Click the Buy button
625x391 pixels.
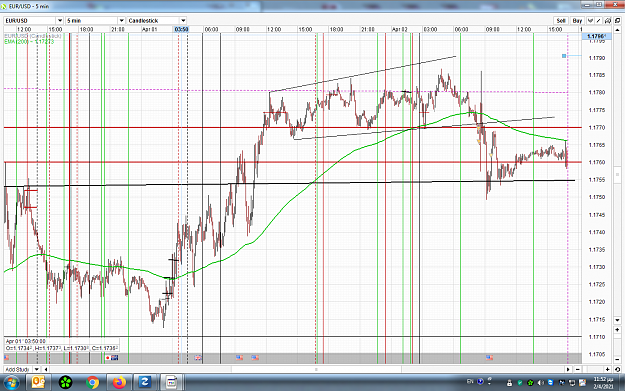[x=577, y=20]
